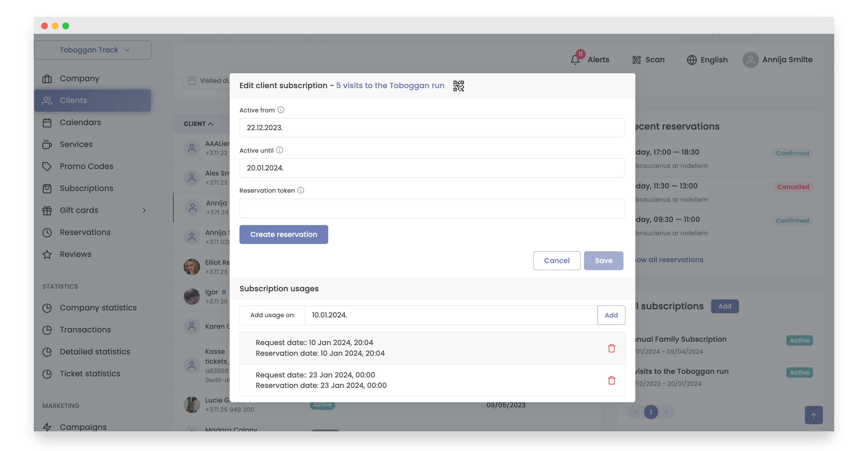This screenshot has width=868, height=451.
Task: Click the Active until date field
Action: click(432, 168)
